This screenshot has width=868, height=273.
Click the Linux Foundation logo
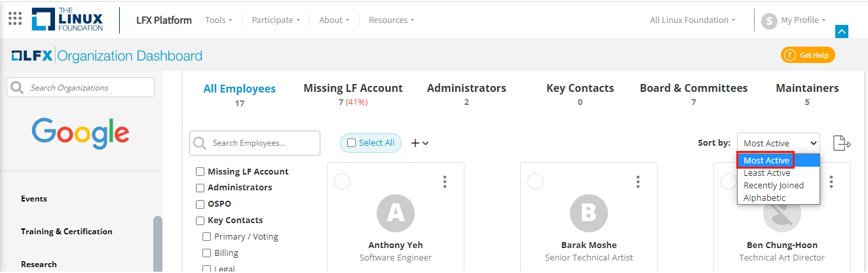[67, 20]
